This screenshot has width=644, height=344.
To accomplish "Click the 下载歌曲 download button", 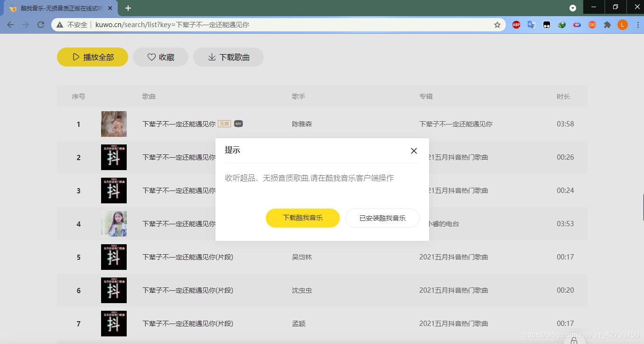I will click(x=228, y=57).
